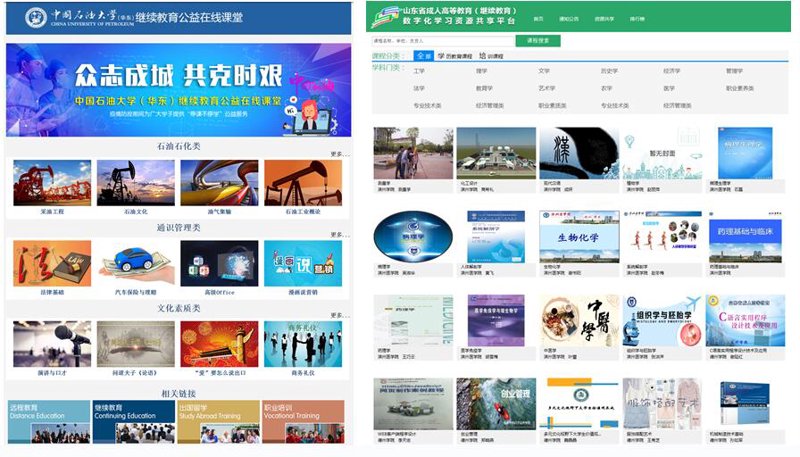Open the 众志成城 共克时艰 banner

(179, 90)
